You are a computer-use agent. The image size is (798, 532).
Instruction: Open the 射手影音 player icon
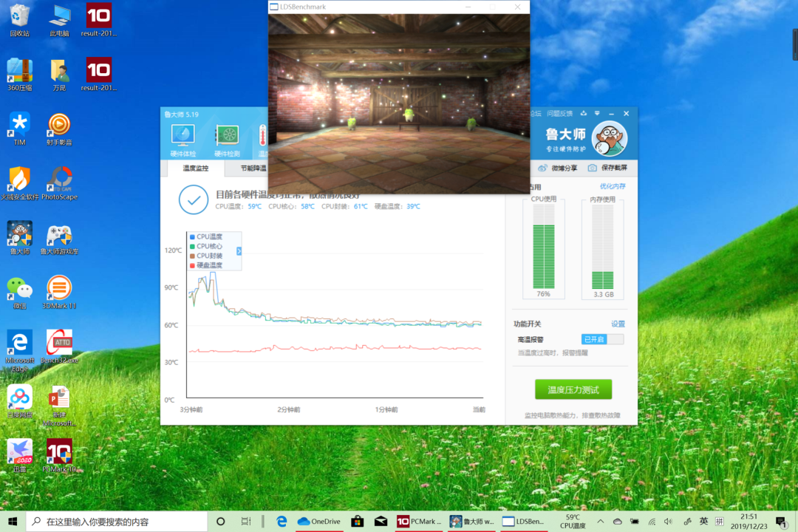[60, 129]
